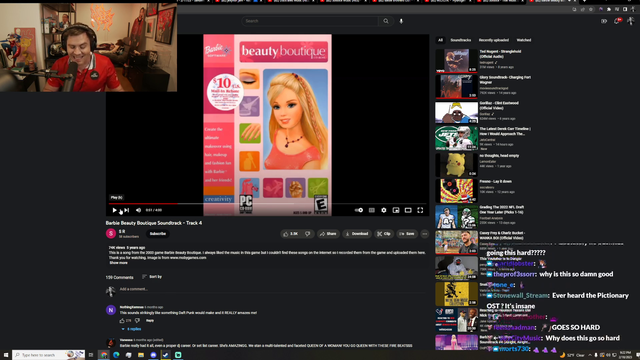640x360 pixels.
Task: Select the All filter chip
Action: coord(440,40)
